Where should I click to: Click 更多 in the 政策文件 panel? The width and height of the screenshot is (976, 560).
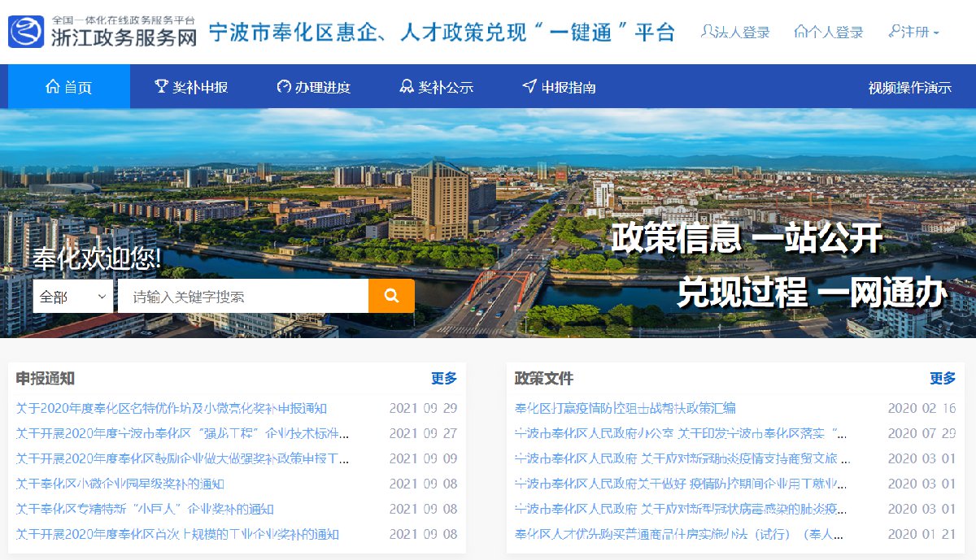[943, 378]
